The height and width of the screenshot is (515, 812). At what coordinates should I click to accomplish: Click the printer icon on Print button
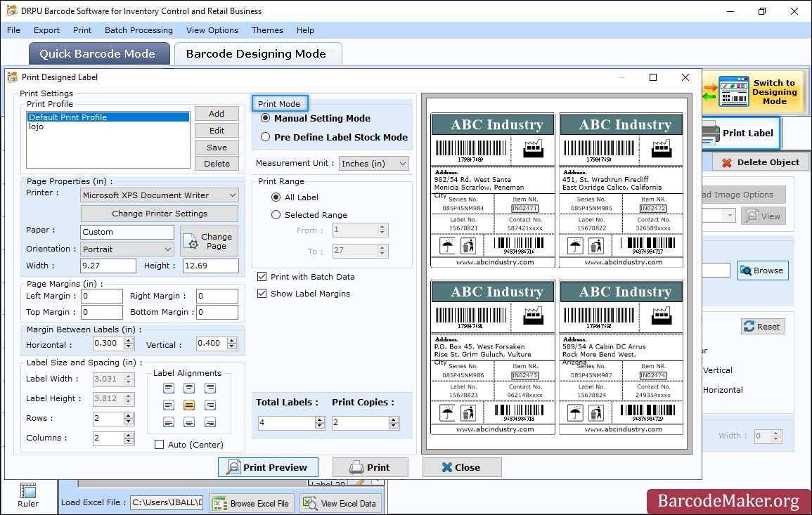[x=356, y=467]
